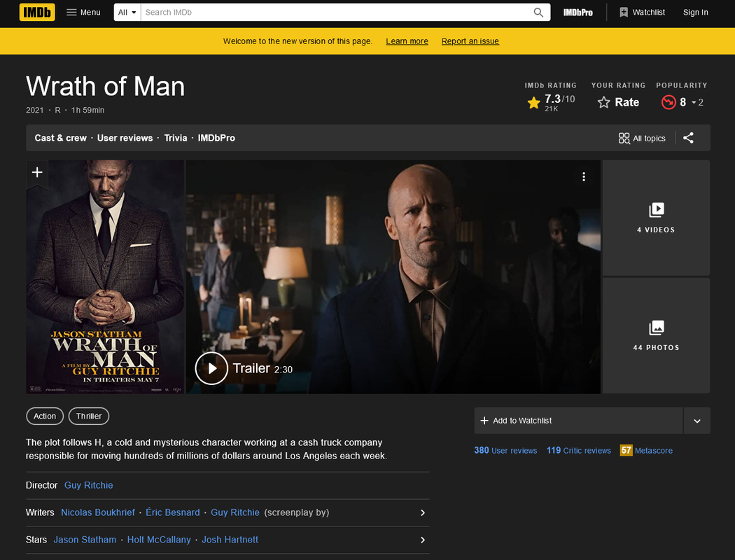This screenshot has width=735, height=560.
Task: Open Trivia section
Action: (175, 138)
